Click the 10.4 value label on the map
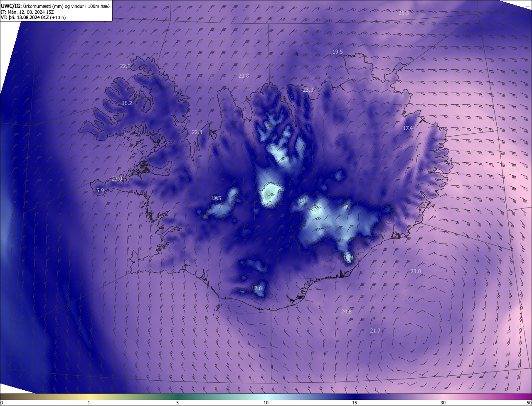 pyautogui.click(x=348, y=258)
